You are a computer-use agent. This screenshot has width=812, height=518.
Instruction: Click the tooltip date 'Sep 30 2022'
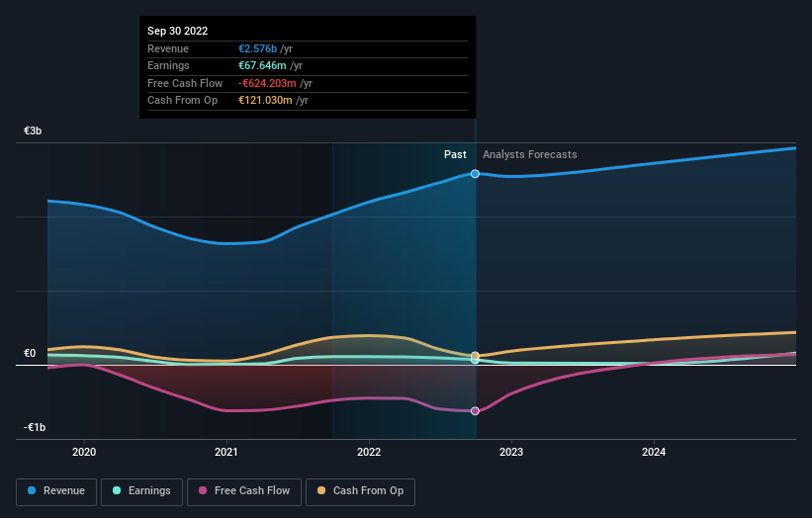tap(178, 31)
